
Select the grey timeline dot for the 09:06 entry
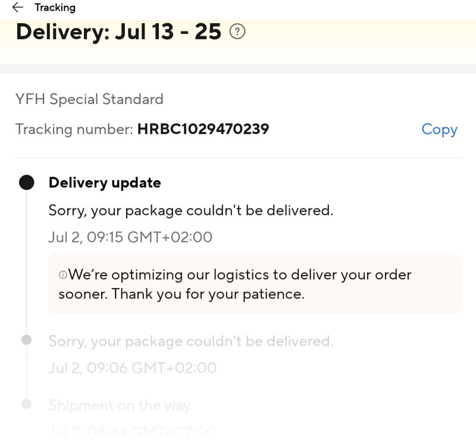tap(26, 340)
